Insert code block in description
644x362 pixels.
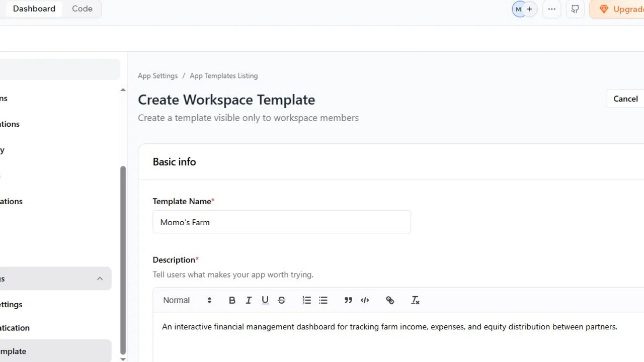click(x=365, y=300)
